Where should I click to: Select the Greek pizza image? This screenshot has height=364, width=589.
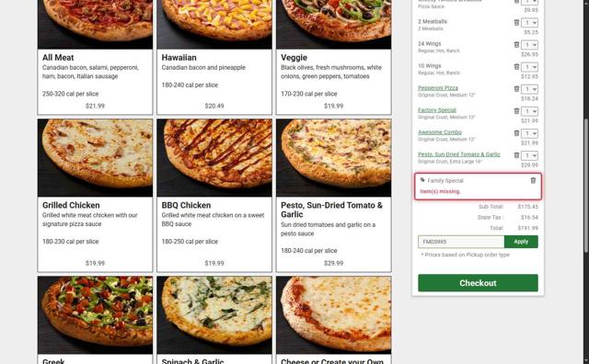95,315
